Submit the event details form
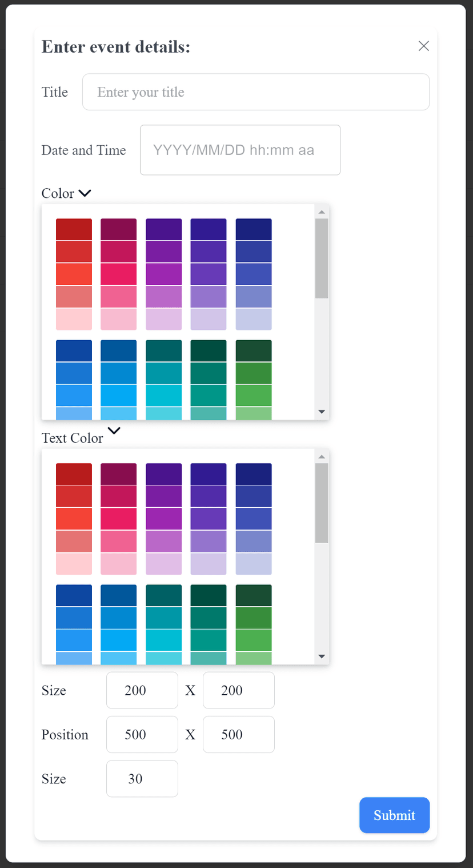 [394, 815]
